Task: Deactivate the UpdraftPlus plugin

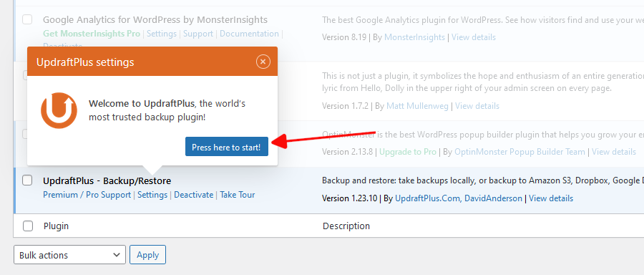Action: click(194, 194)
